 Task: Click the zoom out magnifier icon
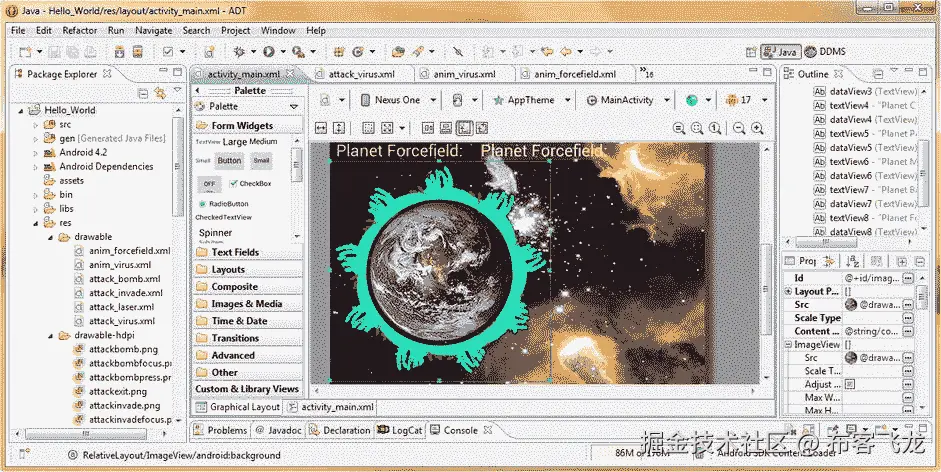coord(739,128)
